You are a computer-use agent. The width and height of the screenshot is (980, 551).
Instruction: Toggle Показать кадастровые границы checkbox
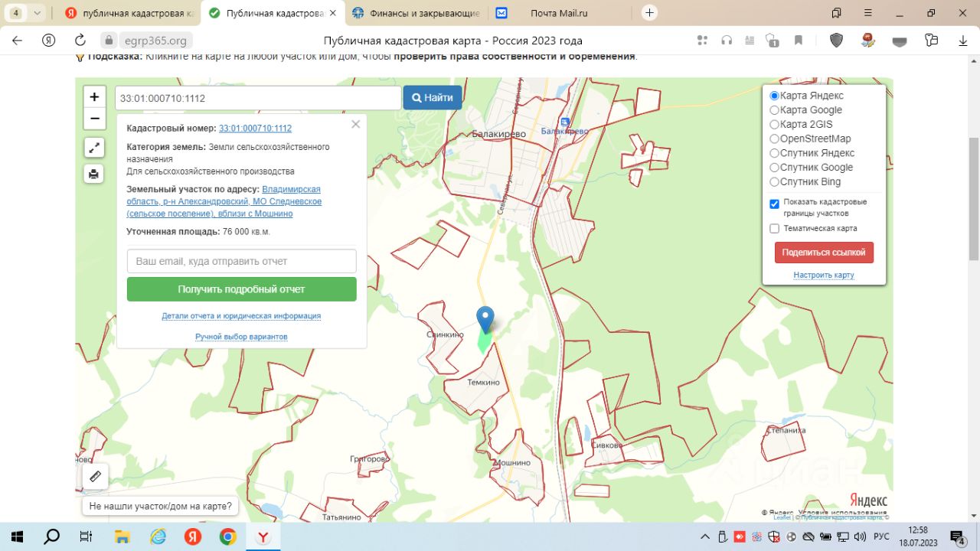pos(774,204)
